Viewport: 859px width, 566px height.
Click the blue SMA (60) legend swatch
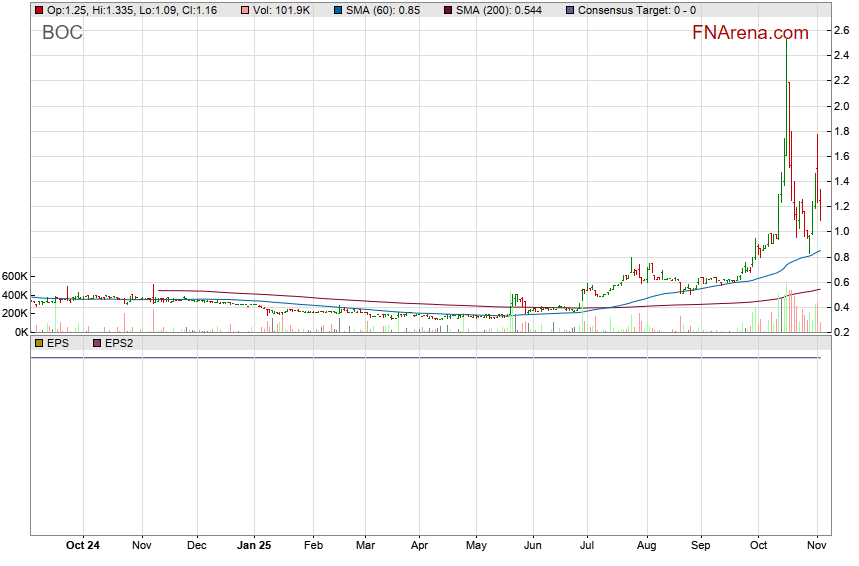pos(337,10)
